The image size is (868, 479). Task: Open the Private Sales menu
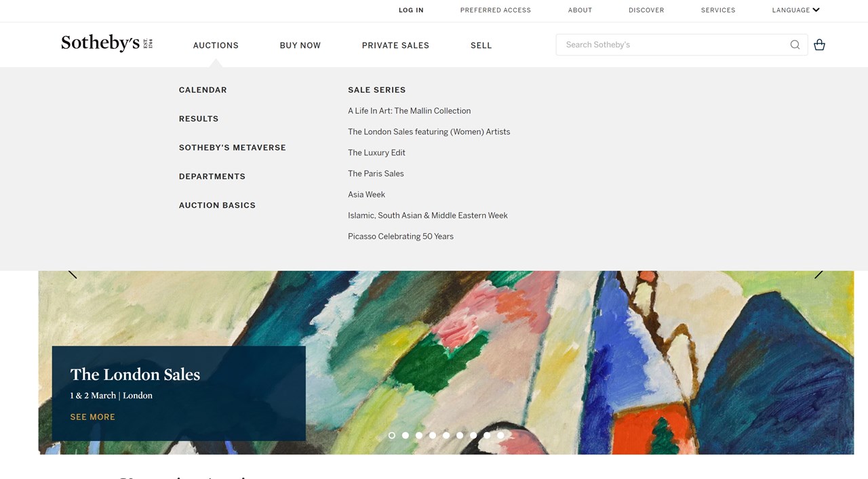point(395,45)
